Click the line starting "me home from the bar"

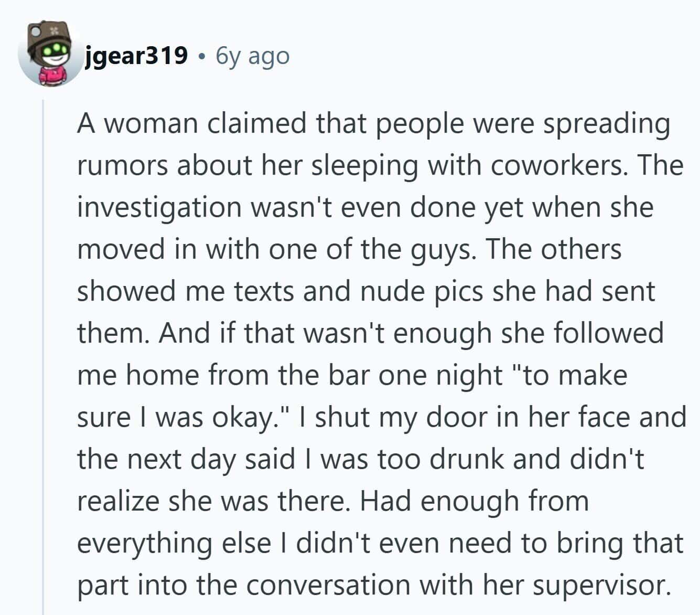tap(352, 376)
